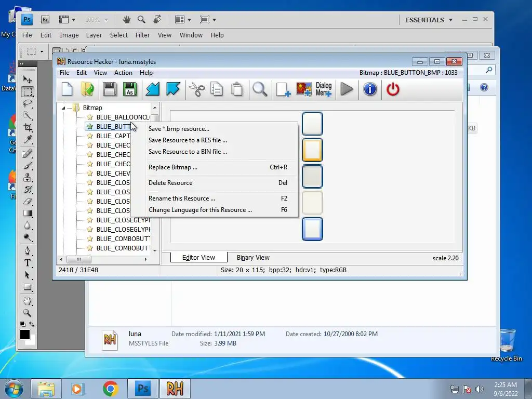This screenshot has width=532, height=399.
Task: Select BLUE_BALLOONCL tree item
Action: pos(123,117)
